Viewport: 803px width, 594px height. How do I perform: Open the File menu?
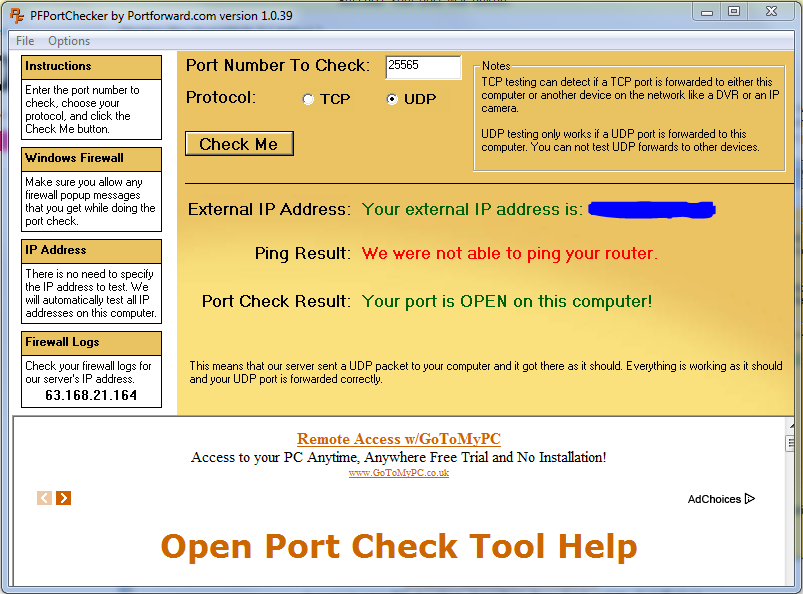pos(25,41)
